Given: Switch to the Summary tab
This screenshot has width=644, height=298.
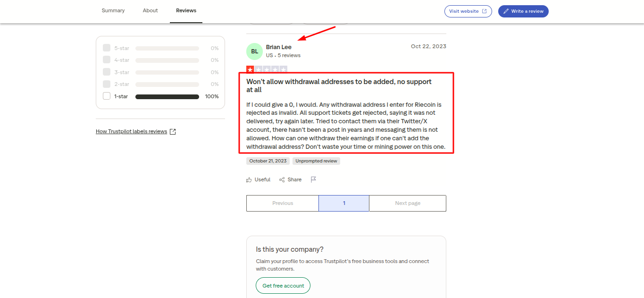Looking at the screenshot, I should click(x=113, y=11).
